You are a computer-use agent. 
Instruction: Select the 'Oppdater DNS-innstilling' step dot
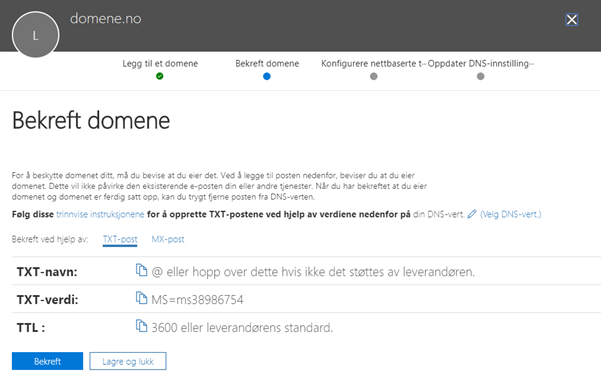[481, 76]
